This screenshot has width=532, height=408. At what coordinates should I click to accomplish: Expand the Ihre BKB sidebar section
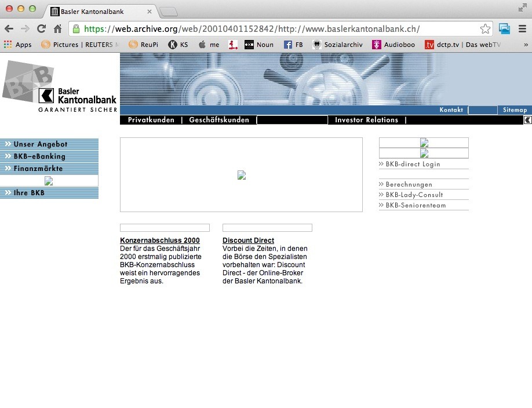(x=49, y=193)
